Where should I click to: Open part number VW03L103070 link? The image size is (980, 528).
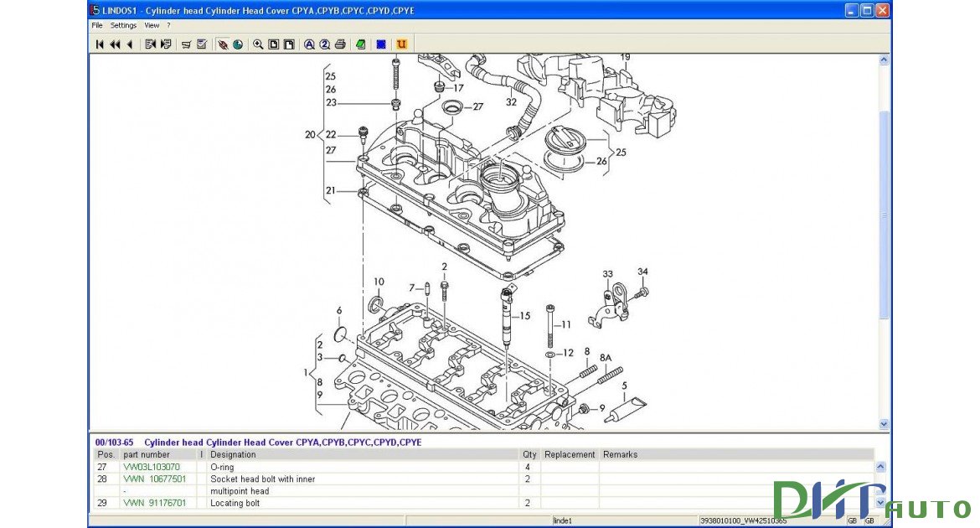153,467
